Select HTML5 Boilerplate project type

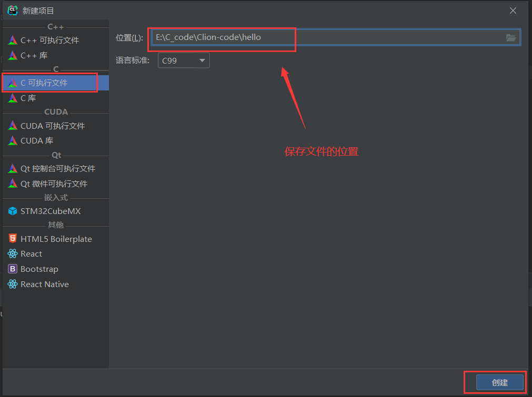[56, 239]
